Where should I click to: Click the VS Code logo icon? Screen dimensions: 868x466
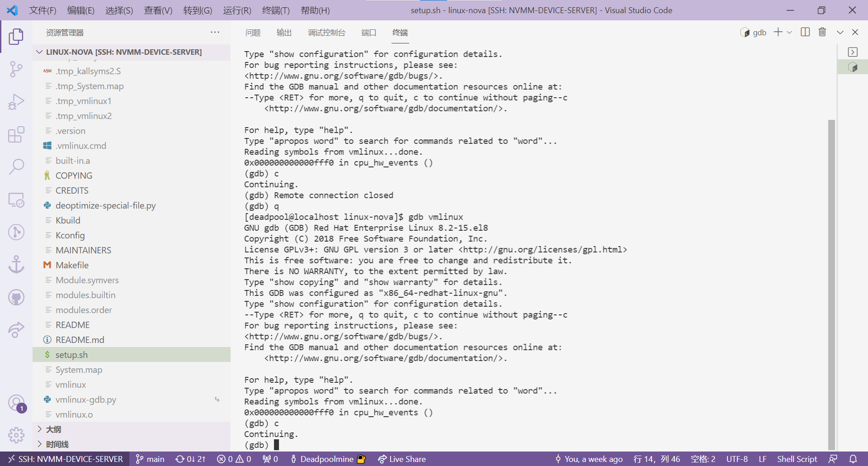[13, 10]
